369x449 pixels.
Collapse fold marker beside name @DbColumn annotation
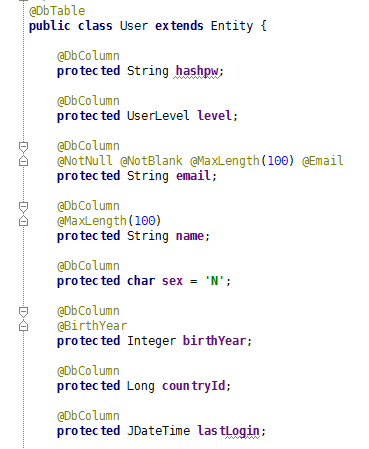[23, 206]
